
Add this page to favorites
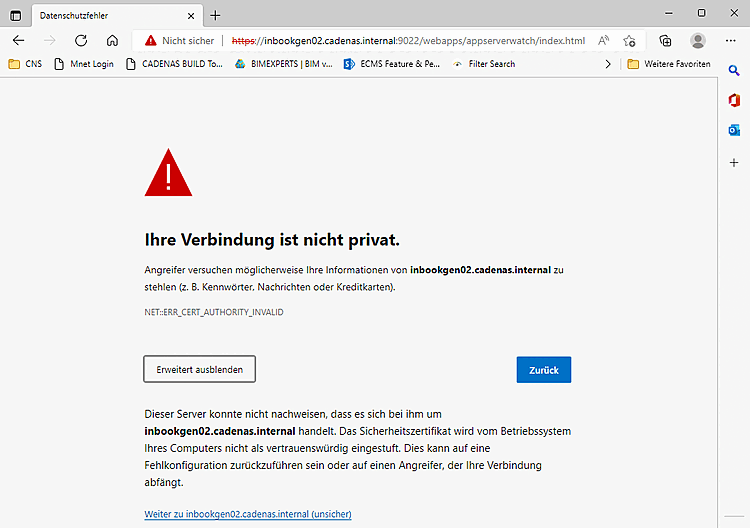629,41
